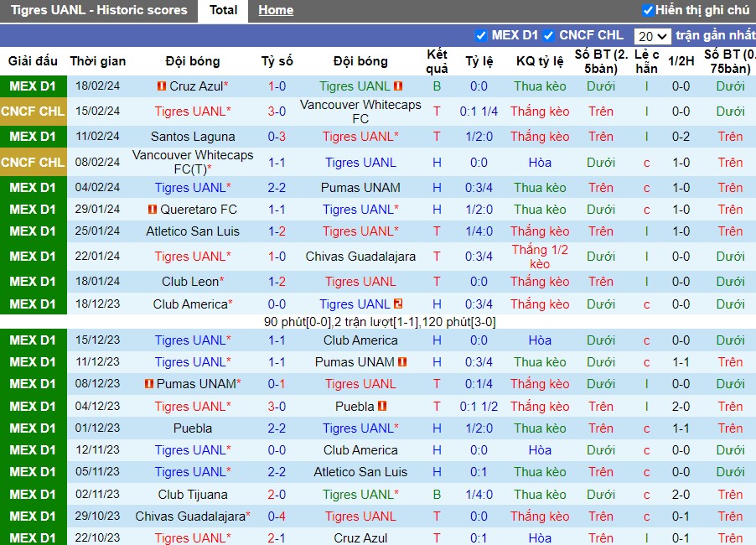Click Tigres UANL - Historic scores title
The height and width of the screenshot is (545, 756).
coord(99,10)
